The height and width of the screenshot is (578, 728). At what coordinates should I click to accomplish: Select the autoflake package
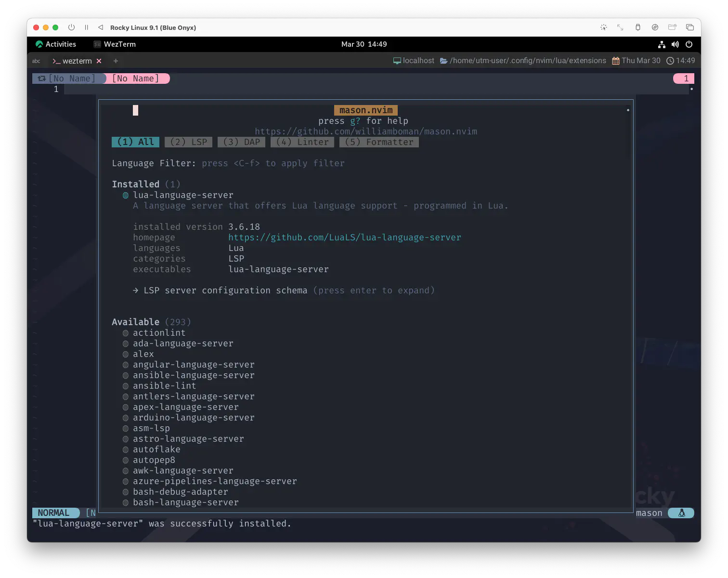pos(156,449)
